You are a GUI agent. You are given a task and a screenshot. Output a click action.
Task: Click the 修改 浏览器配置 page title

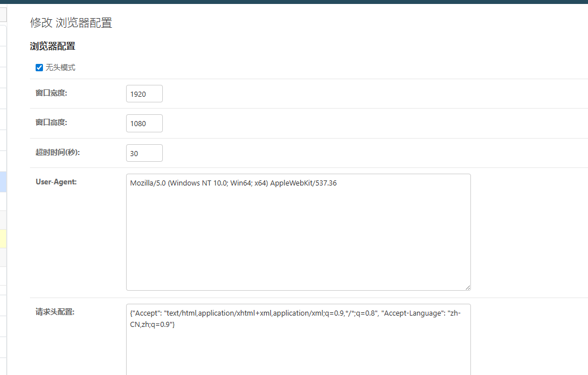71,23
